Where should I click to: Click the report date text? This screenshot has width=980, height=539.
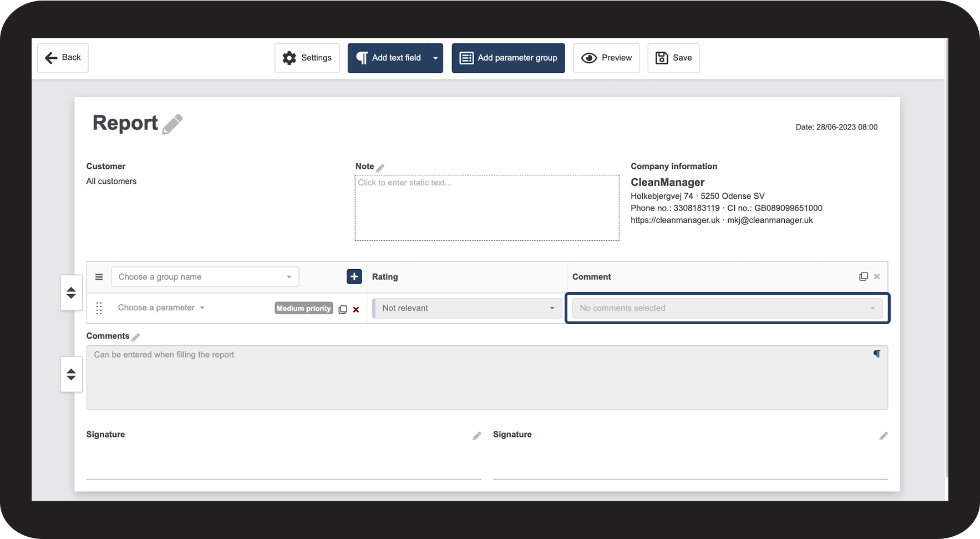pyautogui.click(x=836, y=127)
